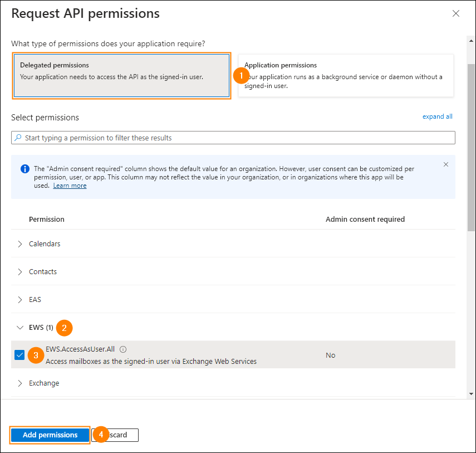
Task: Click the Permission column header
Action: coord(47,220)
